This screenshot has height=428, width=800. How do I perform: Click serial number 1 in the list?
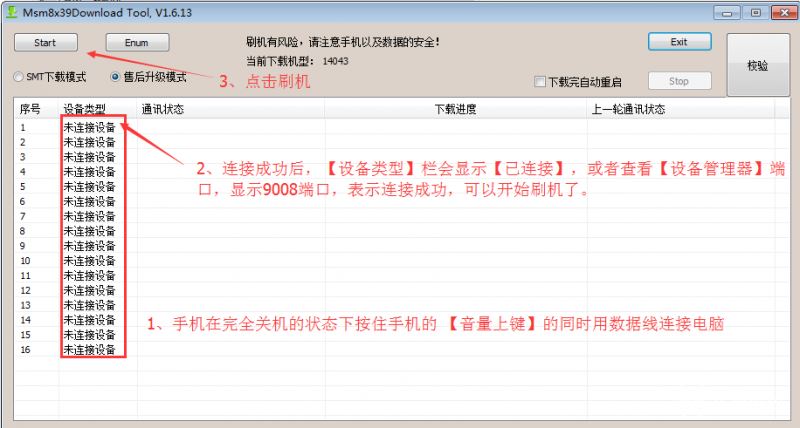22,128
